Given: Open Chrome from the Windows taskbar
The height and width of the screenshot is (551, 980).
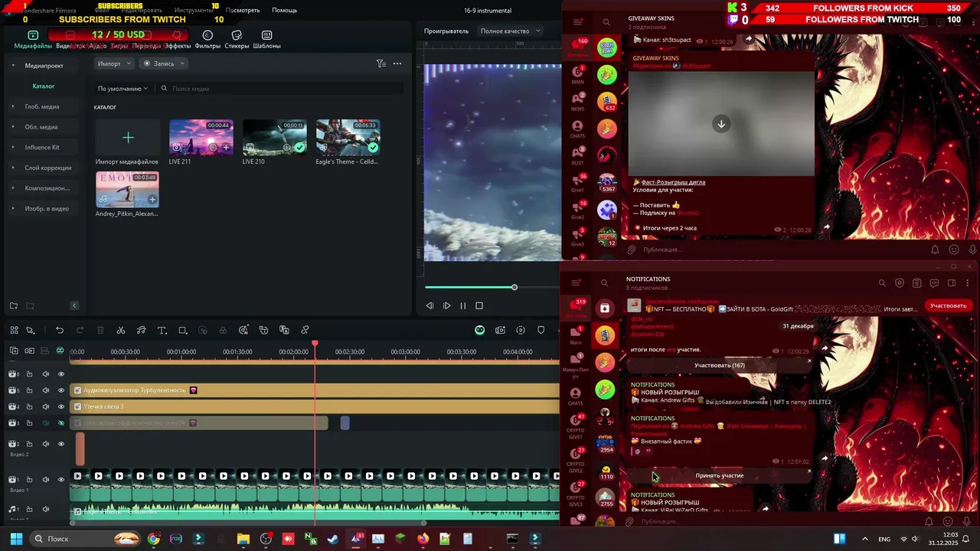Looking at the screenshot, I should point(154,539).
